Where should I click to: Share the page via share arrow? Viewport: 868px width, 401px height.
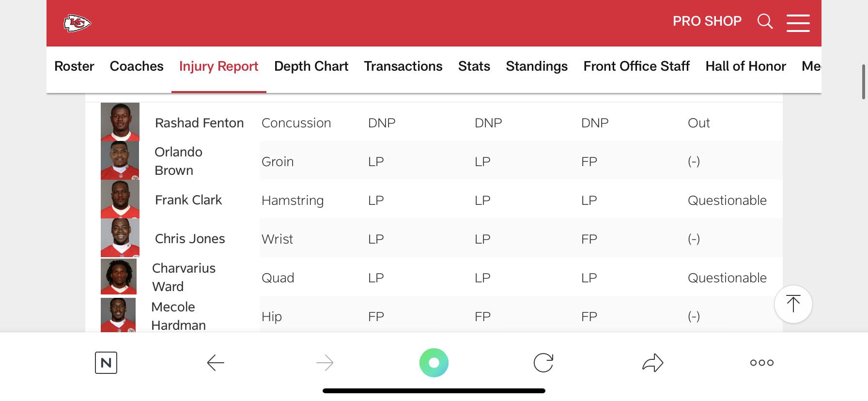pyautogui.click(x=652, y=363)
